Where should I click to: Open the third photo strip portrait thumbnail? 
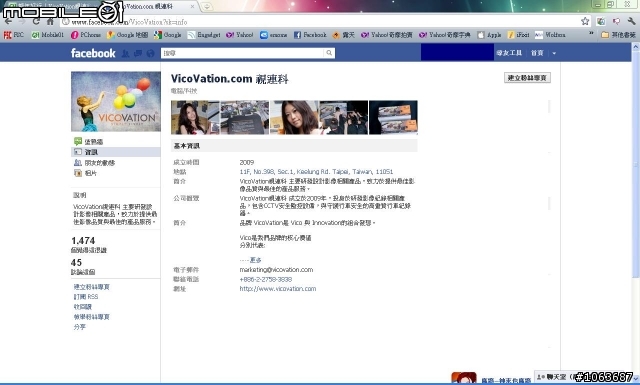294,118
